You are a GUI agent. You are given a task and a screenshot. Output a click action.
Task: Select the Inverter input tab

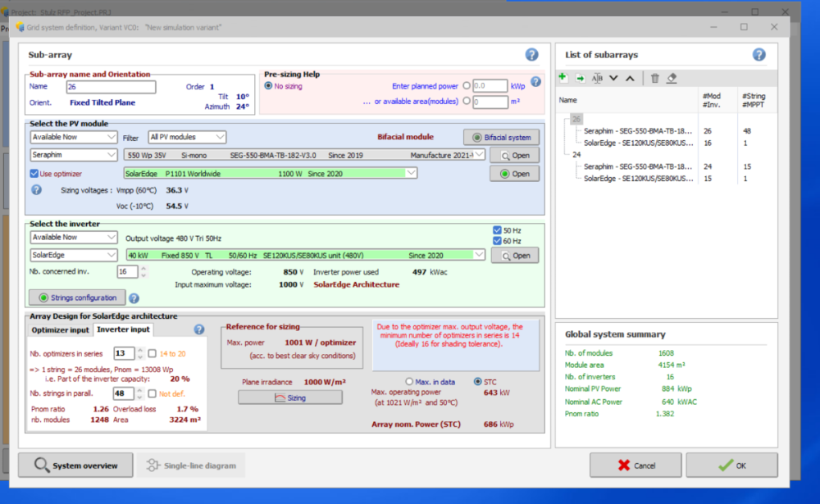tap(123, 329)
